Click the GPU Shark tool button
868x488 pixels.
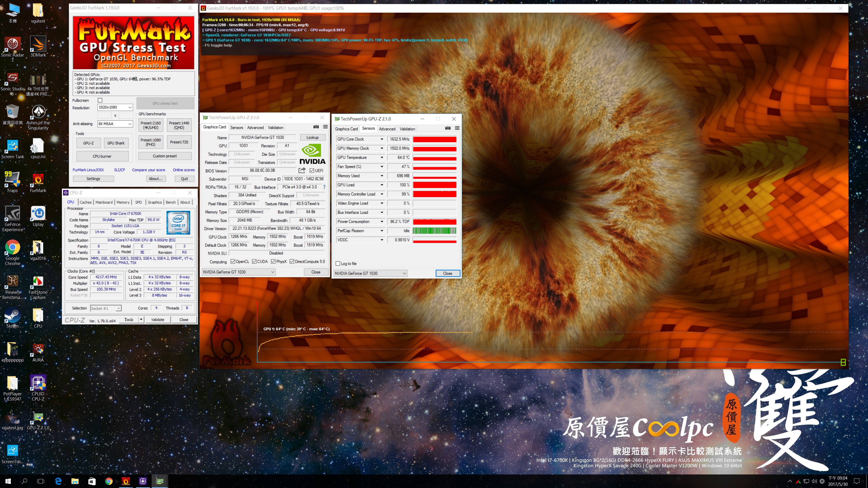point(116,143)
